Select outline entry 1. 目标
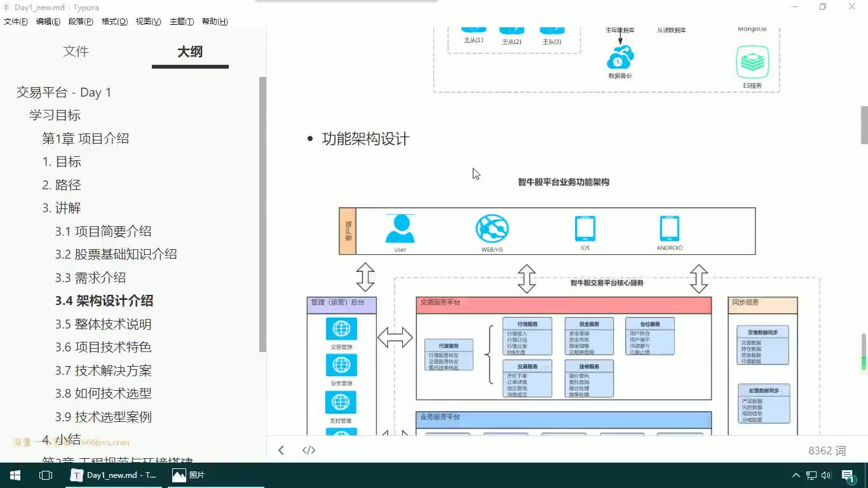 (62, 161)
